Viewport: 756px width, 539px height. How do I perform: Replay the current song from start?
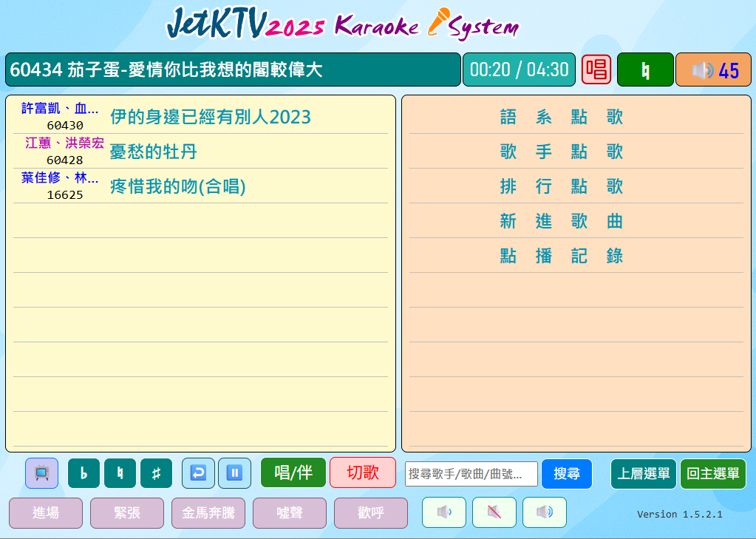198,473
